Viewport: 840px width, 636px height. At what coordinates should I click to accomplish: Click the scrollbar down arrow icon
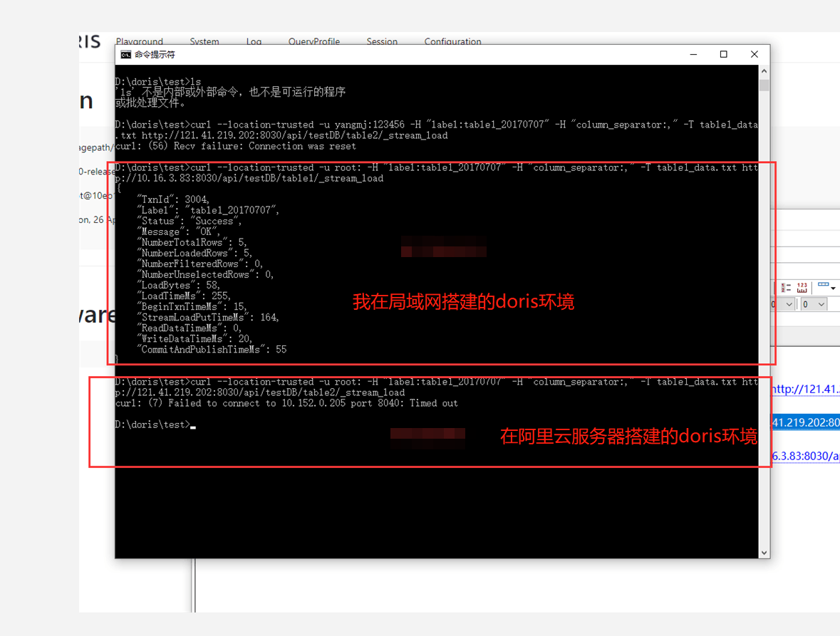764,551
